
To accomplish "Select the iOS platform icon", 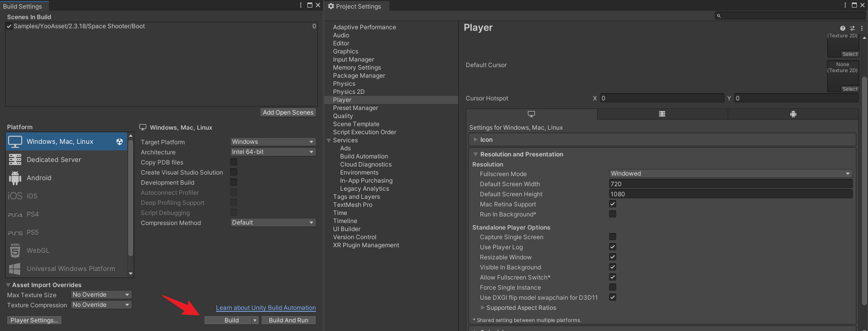I will click(x=15, y=196).
